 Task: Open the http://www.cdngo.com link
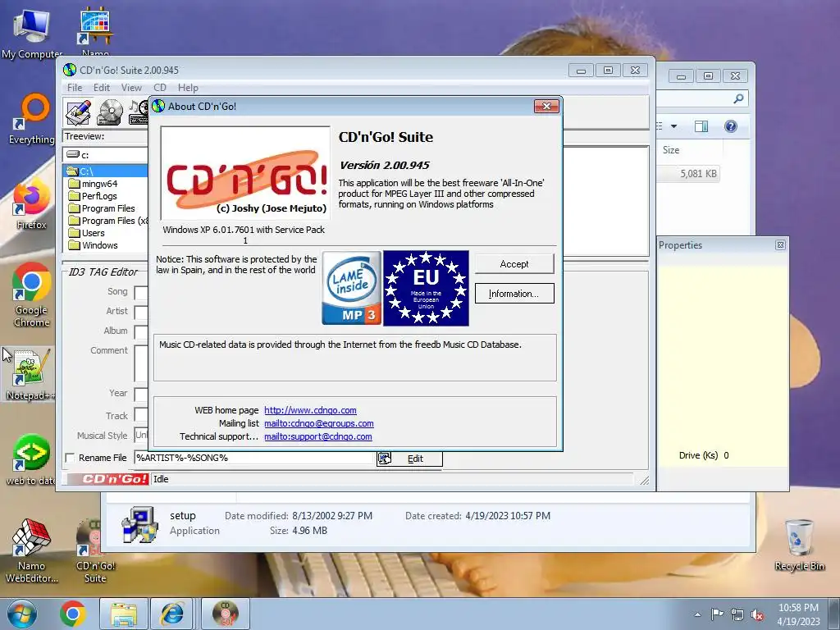(x=310, y=410)
